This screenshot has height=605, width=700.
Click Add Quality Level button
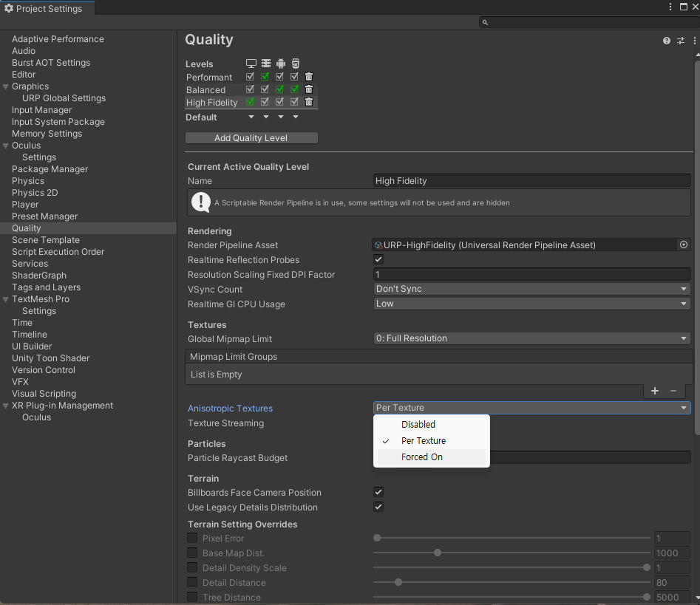coord(251,138)
